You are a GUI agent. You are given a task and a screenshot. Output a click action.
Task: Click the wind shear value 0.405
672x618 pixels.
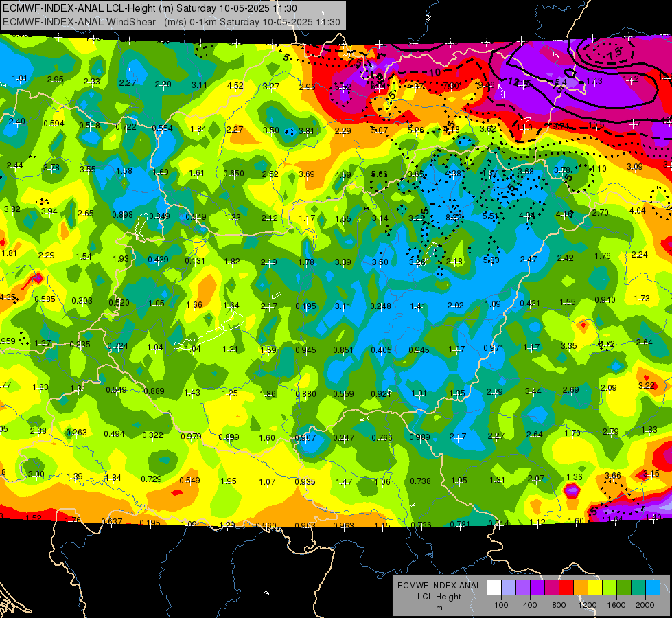click(x=381, y=350)
